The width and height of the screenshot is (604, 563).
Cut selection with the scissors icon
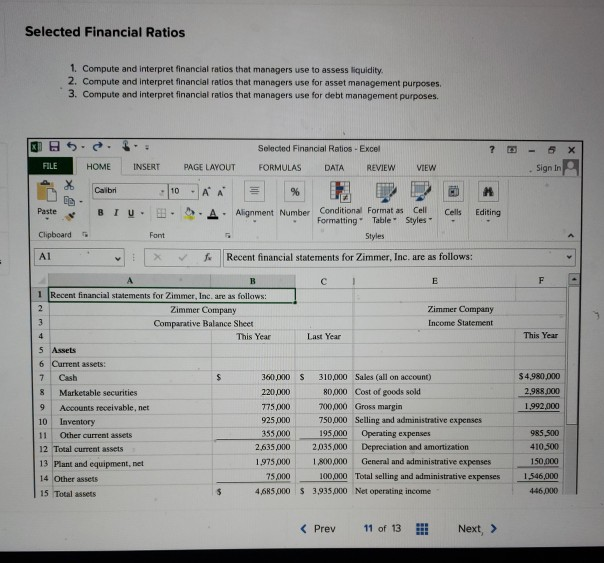coord(69,185)
